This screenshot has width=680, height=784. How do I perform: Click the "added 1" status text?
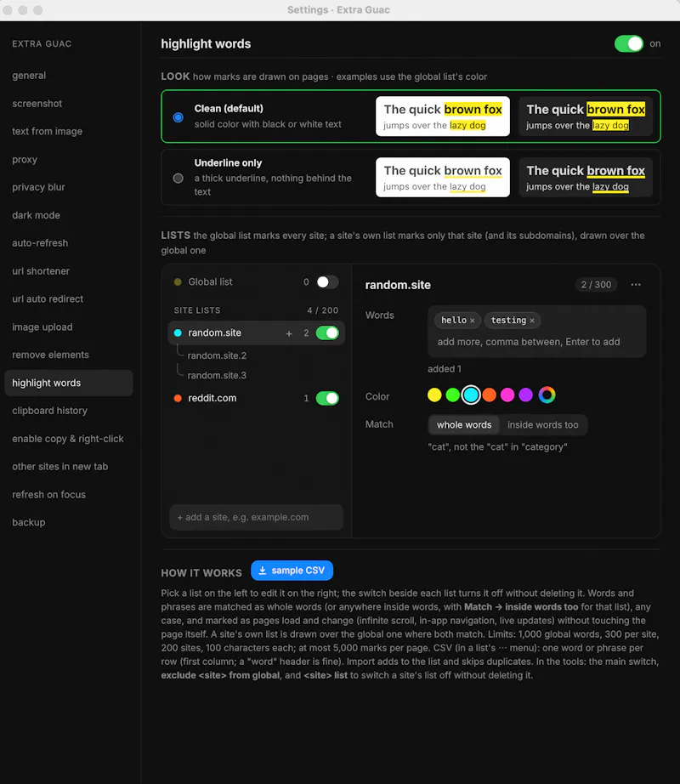click(x=445, y=369)
